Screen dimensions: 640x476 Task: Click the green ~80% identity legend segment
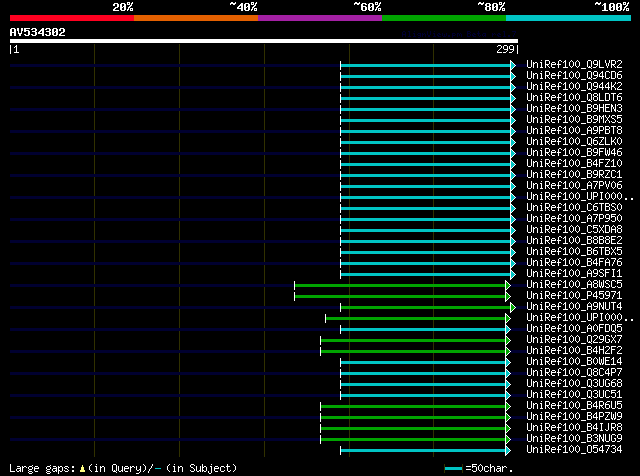[x=444, y=18]
